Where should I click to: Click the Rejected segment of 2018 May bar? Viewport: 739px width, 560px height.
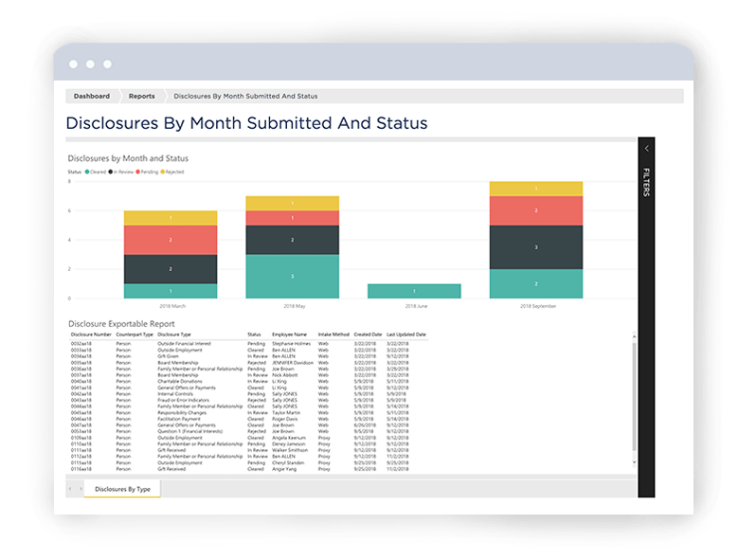pos(292,203)
